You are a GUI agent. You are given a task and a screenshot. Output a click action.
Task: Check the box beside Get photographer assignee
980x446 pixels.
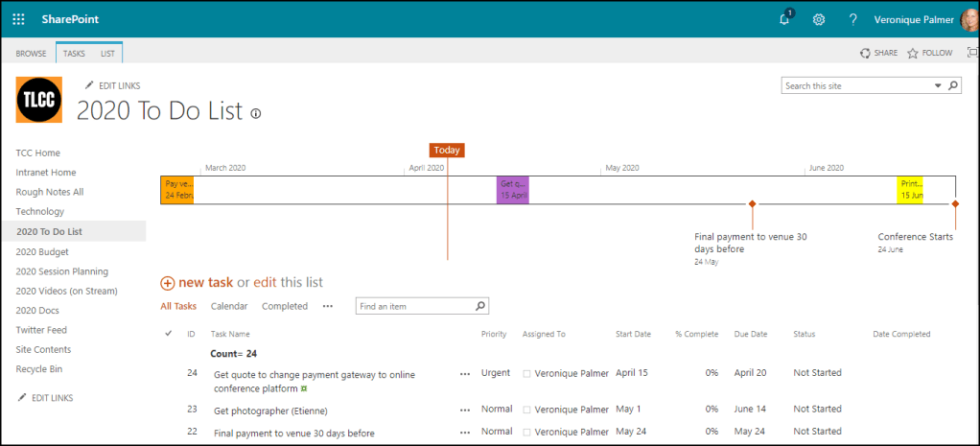tap(526, 410)
